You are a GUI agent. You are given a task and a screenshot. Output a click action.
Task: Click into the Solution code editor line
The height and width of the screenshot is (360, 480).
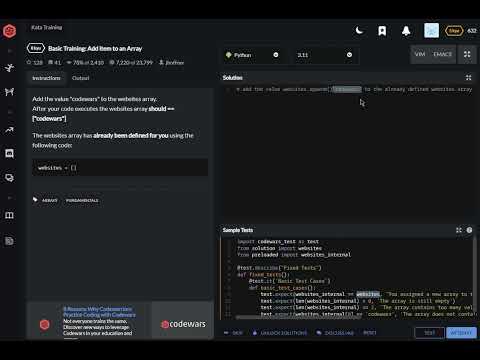point(353,89)
